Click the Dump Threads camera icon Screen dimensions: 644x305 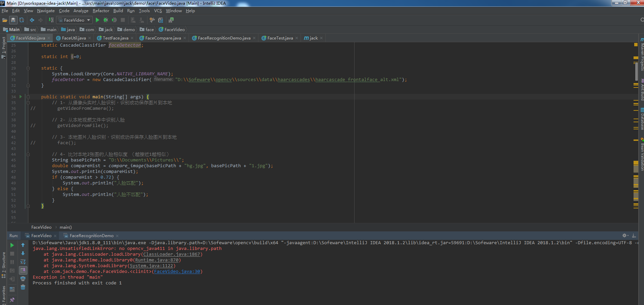[12, 270]
